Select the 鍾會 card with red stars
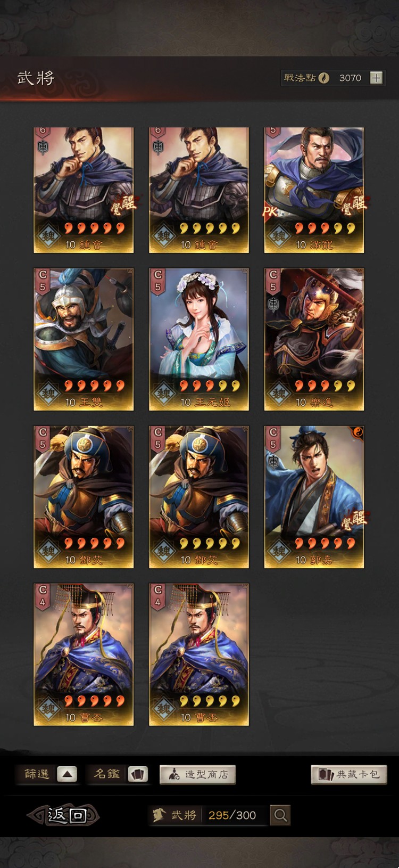 (x=84, y=190)
